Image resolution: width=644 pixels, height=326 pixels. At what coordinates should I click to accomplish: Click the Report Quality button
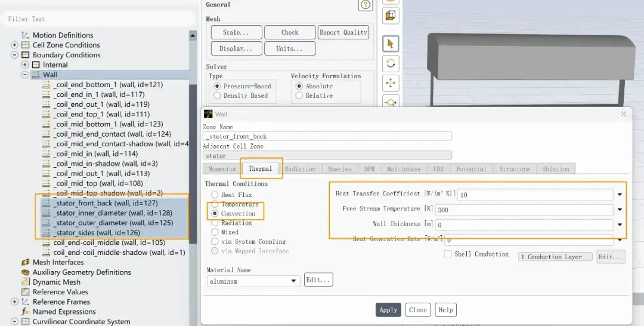point(343,32)
